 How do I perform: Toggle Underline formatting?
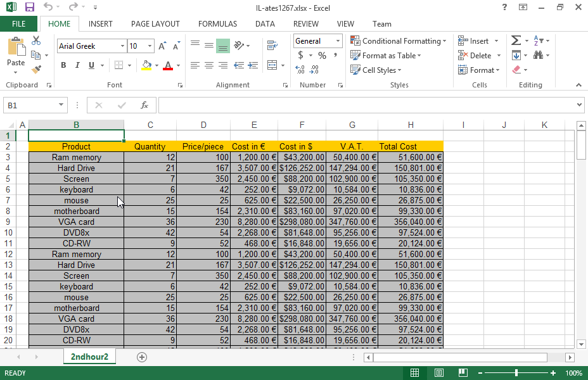click(91, 65)
